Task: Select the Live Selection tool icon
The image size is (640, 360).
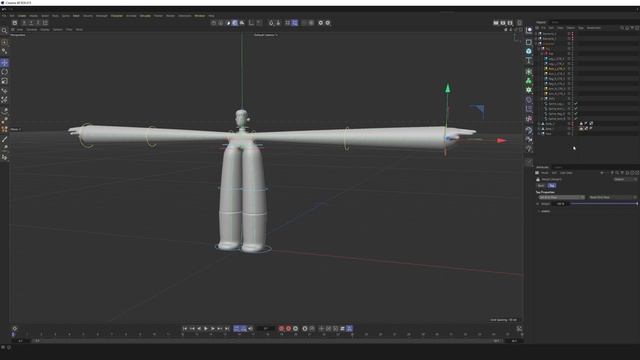Action: (x=4, y=42)
